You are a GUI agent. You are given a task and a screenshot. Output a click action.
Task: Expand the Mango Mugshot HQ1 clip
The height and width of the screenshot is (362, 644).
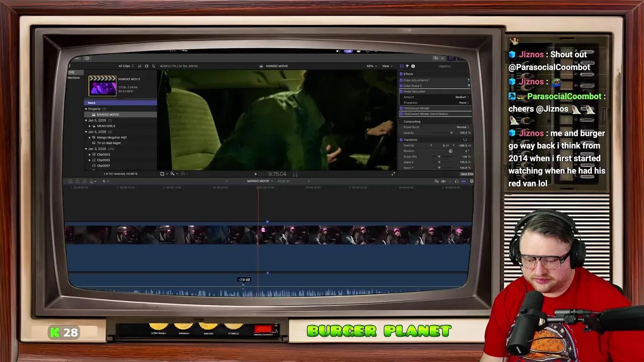click(90, 137)
